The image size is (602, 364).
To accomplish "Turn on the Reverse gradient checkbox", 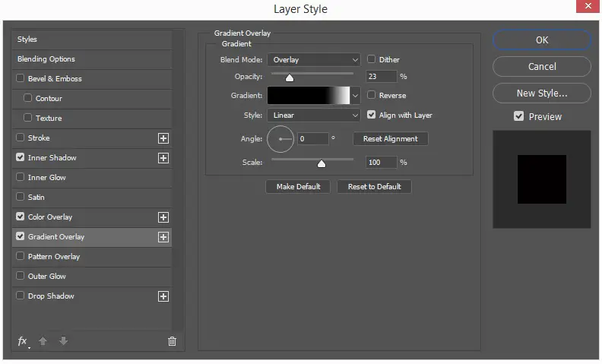I will click(x=371, y=95).
